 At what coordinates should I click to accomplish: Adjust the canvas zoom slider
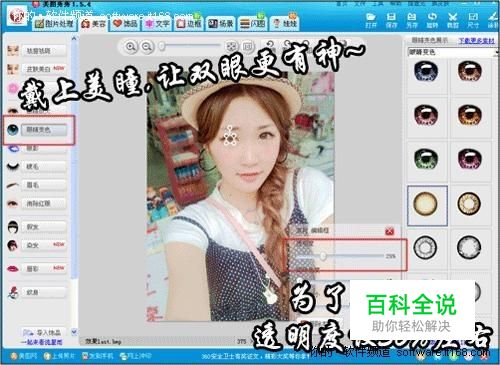click(x=190, y=46)
